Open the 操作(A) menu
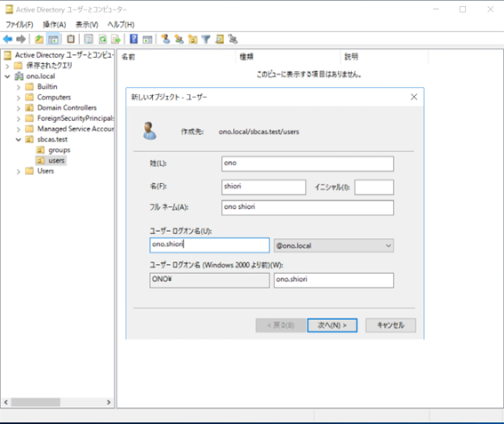 pyautogui.click(x=54, y=25)
